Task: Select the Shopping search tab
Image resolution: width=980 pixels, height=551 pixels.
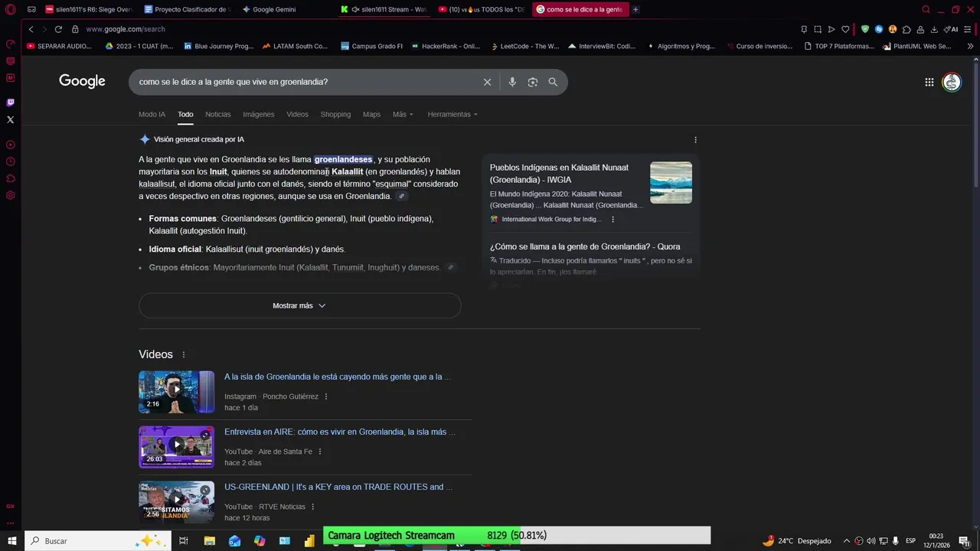Action: (335, 114)
